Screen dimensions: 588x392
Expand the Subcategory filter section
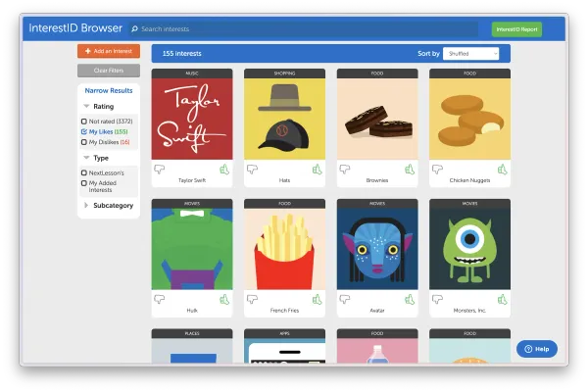point(86,205)
